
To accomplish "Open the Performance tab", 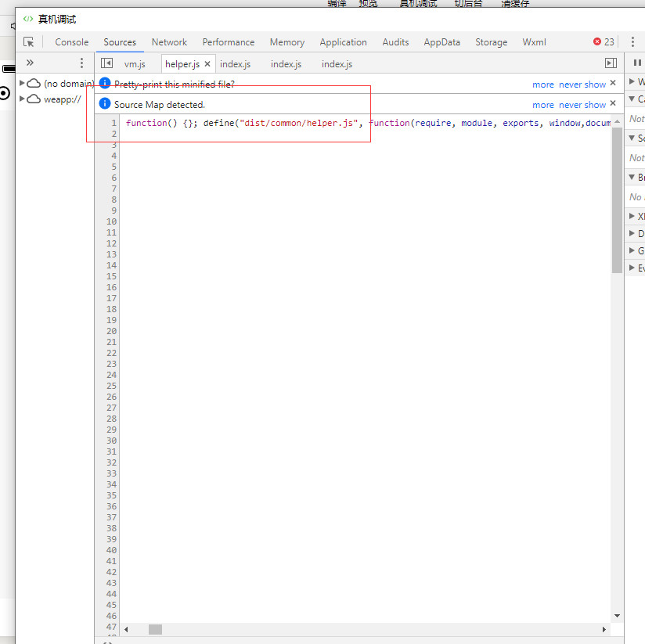I will click(x=229, y=42).
